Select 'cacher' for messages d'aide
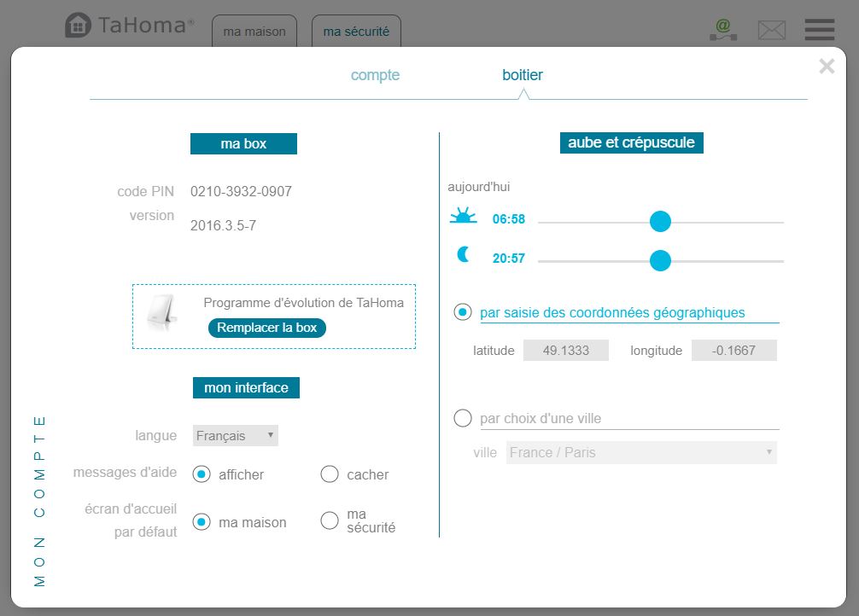859x616 pixels. [330, 474]
